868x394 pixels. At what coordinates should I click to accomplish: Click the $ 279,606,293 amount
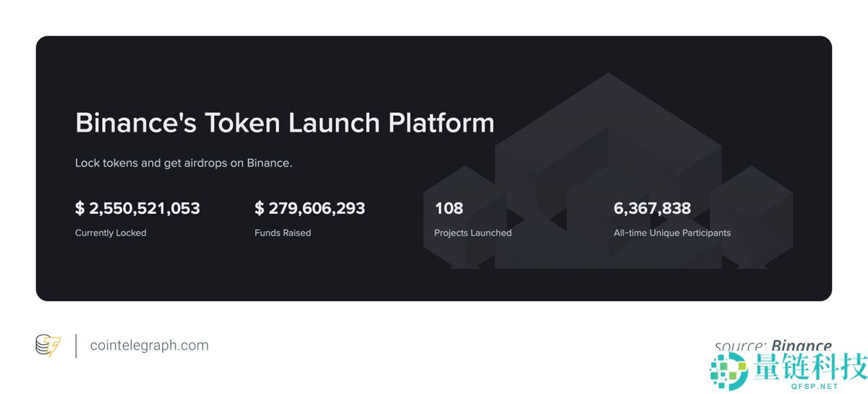[x=310, y=209]
